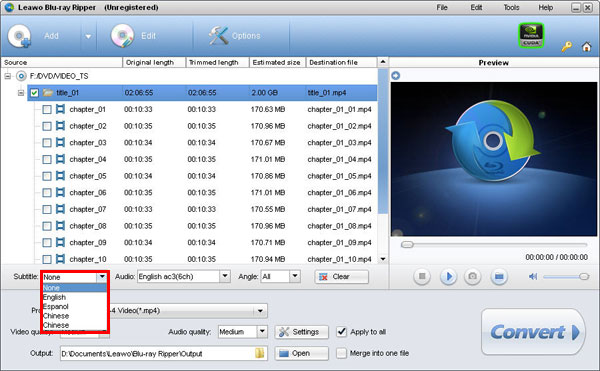Play the preview video
Image resolution: width=600 pixels, height=371 pixels.
tap(448, 276)
